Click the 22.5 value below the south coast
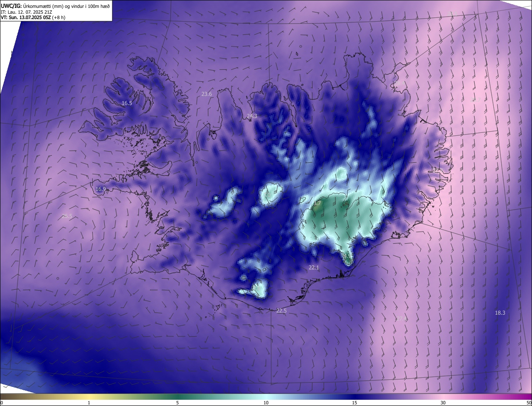Image resolution: width=532 pixels, height=406 pixels. click(x=281, y=311)
